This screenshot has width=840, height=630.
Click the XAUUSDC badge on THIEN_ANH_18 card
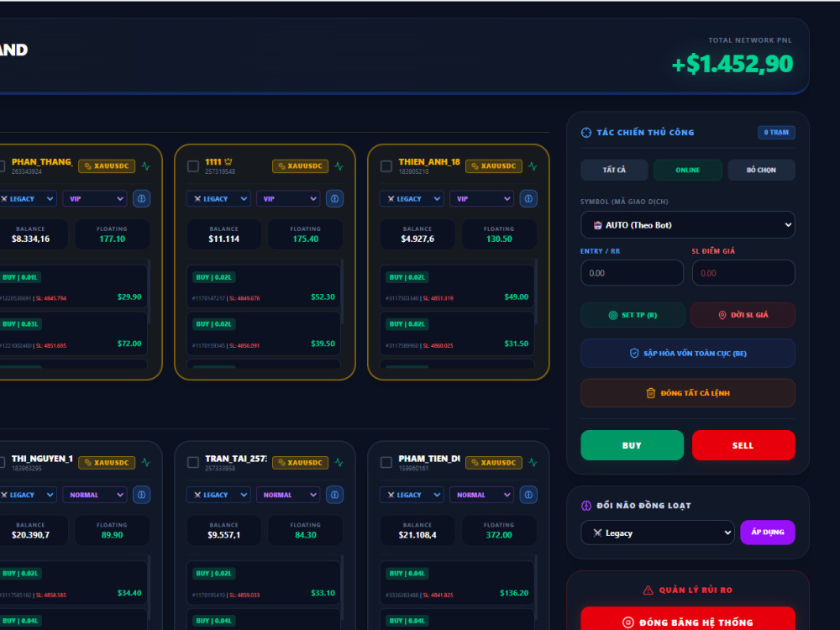(493, 166)
